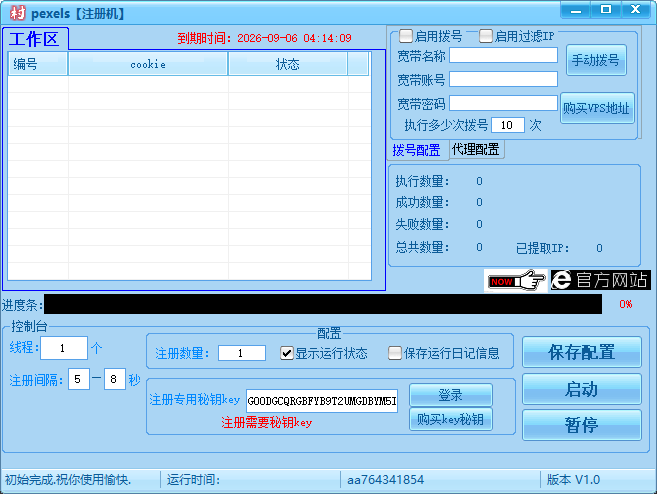657x494 pixels.
Task: Uncheck 显示运行状态 option
Action: [x=287, y=353]
